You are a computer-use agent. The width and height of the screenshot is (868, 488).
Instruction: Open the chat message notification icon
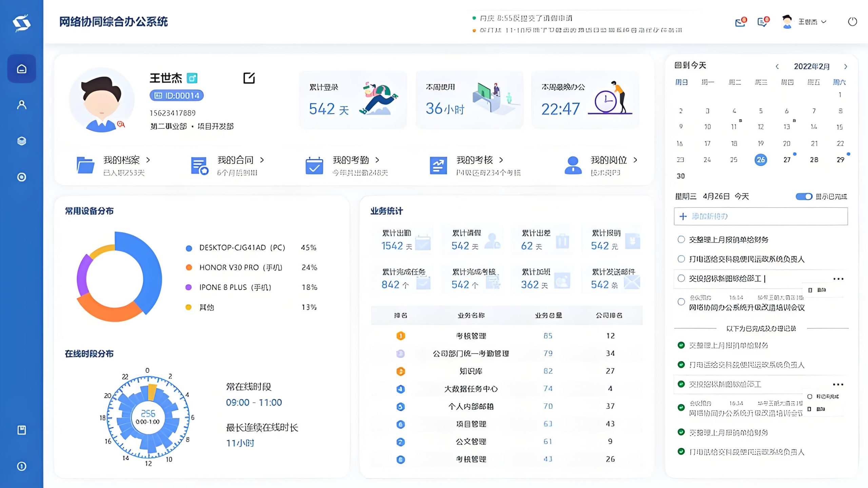[x=763, y=22]
